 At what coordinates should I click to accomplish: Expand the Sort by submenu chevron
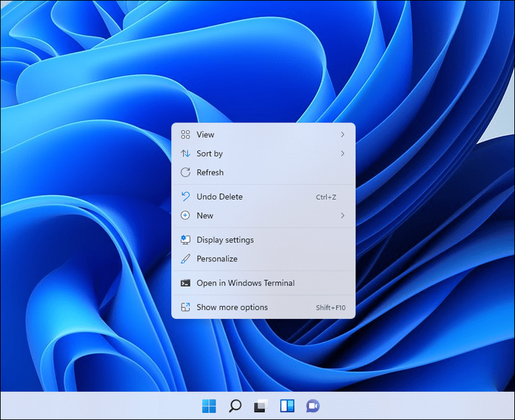coord(342,153)
